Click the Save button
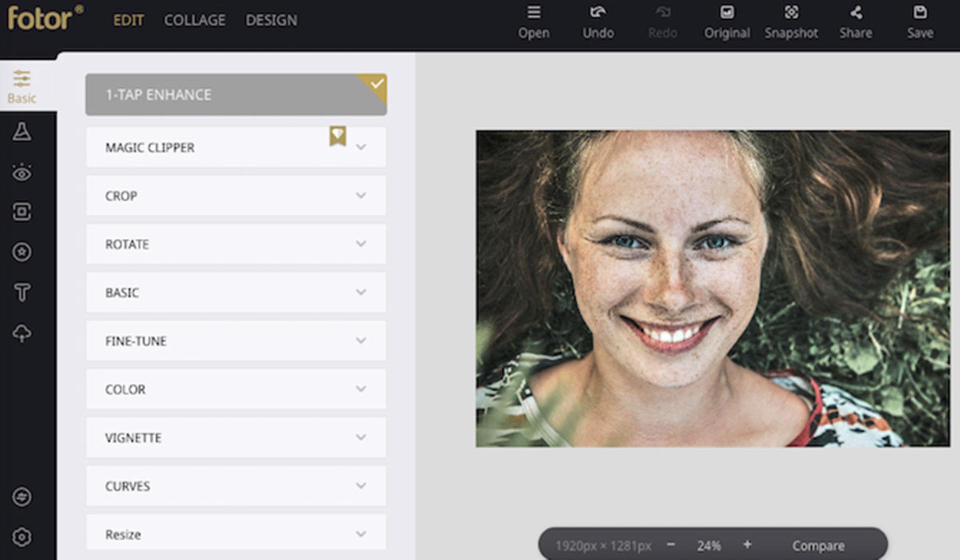The height and width of the screenshot is (560, 960). click(x=920, y=22)
